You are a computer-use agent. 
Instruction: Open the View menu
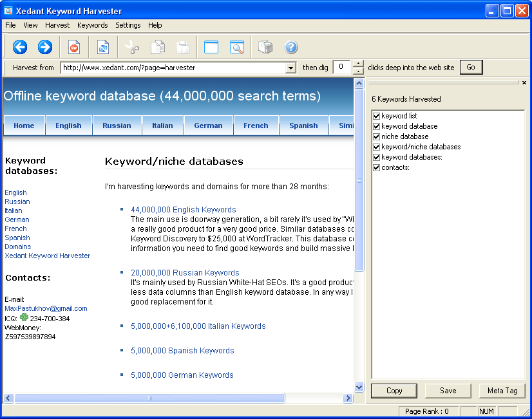pos(30,25)
